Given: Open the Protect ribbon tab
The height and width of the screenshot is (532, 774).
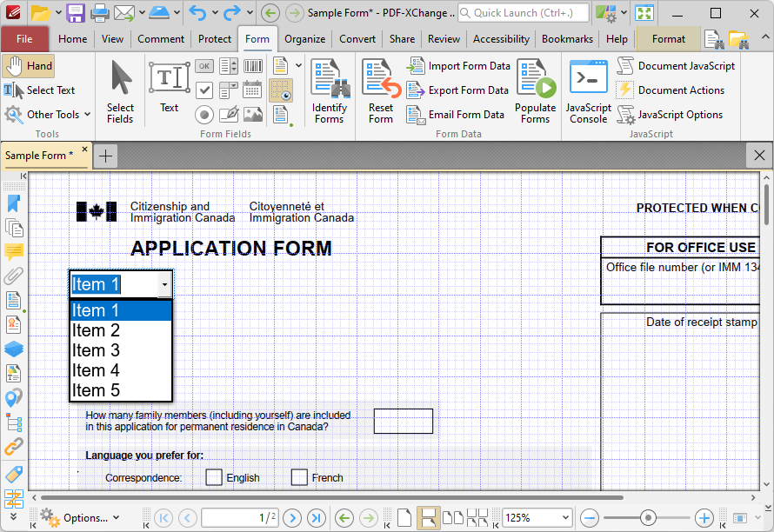Looking at the screenshot, I should (215, 39).
